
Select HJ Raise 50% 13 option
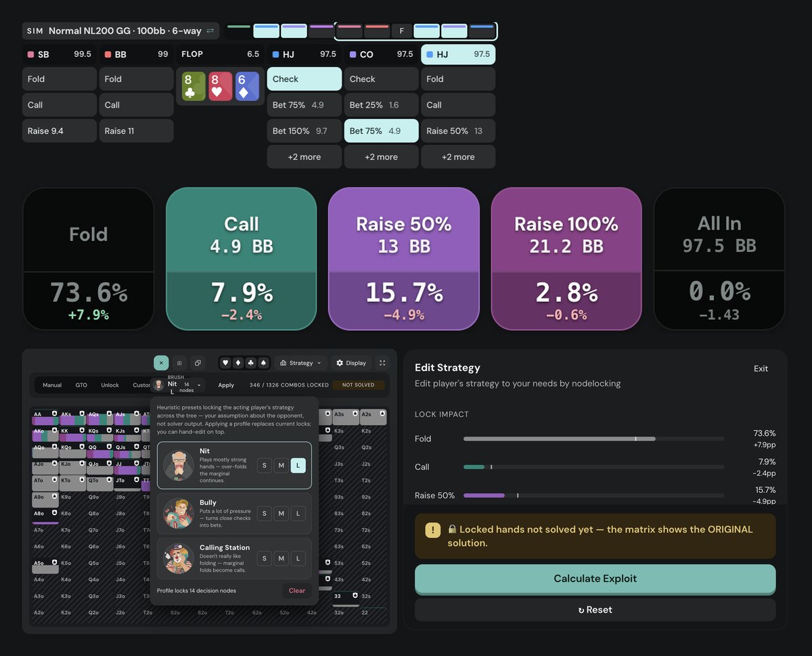point(458,131)
